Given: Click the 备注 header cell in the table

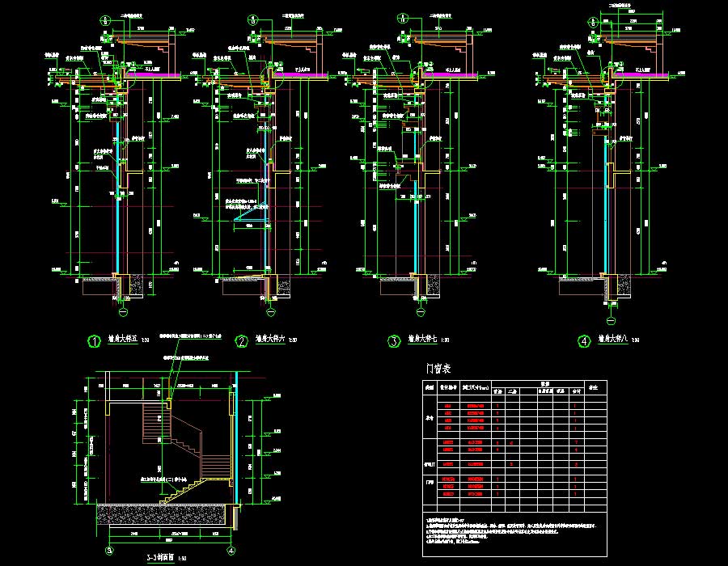Looking at the screenshot, I should click(x=593, y=388).
